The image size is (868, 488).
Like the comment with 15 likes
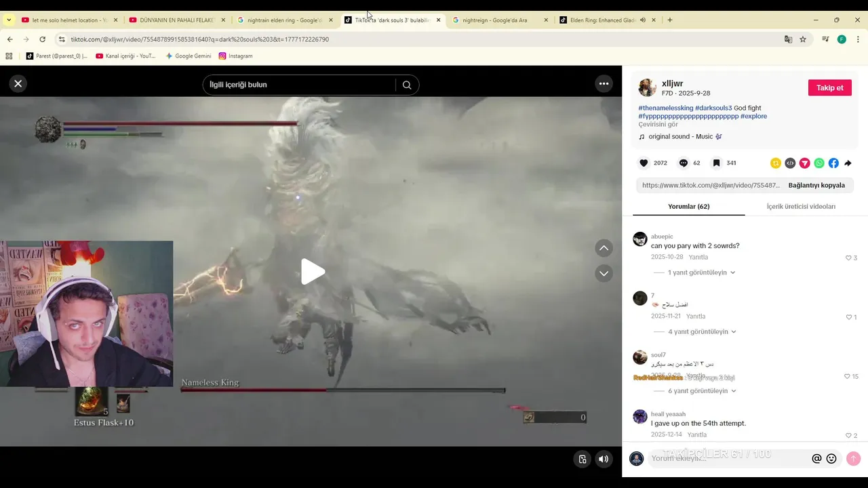(847, 376)
